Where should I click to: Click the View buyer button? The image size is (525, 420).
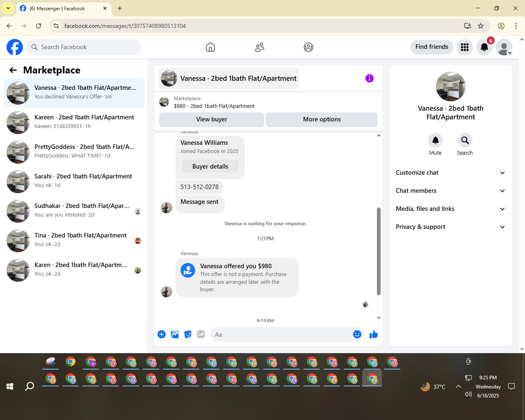coord(212,119)
